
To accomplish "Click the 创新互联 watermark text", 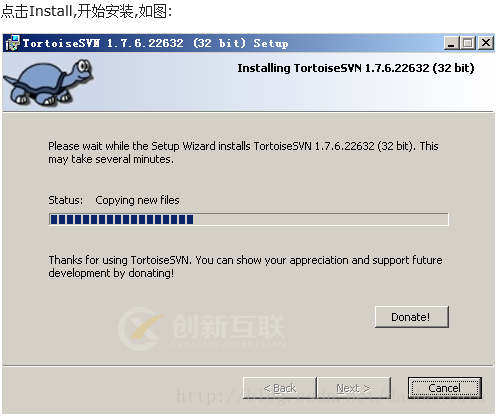I will coord(228,327).
